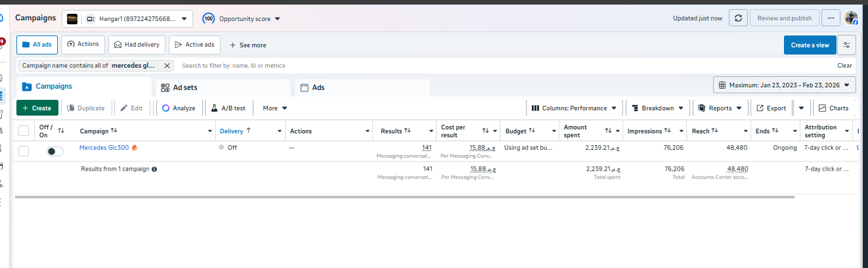
Task: Start an A/B test
Action: (x=228, y=108)
